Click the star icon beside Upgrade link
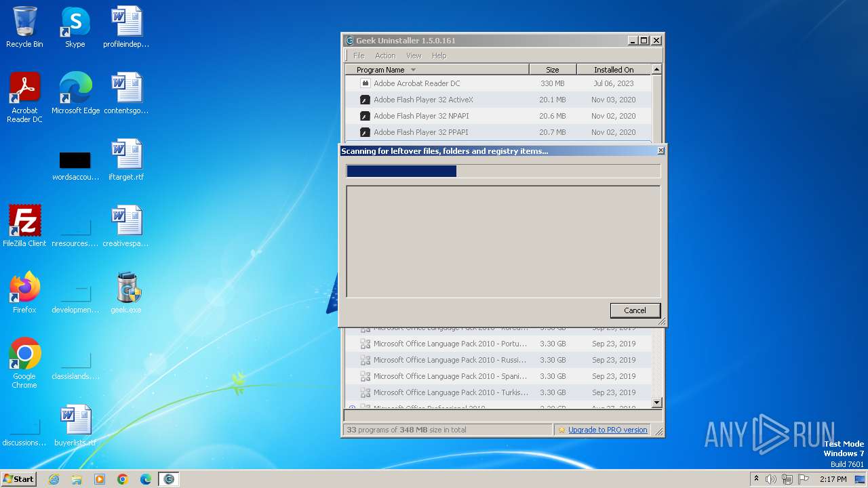This screenshot has width=868, height=488. (561, 430)
